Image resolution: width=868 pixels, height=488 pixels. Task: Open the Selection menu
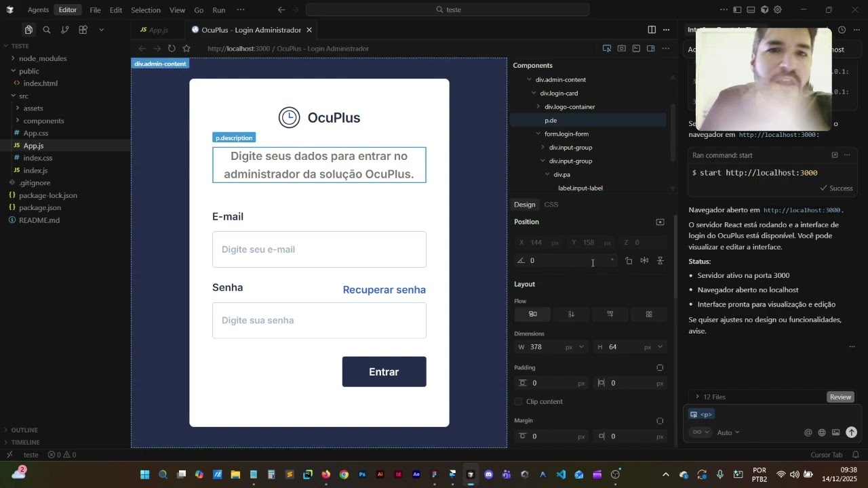point(146,10)
